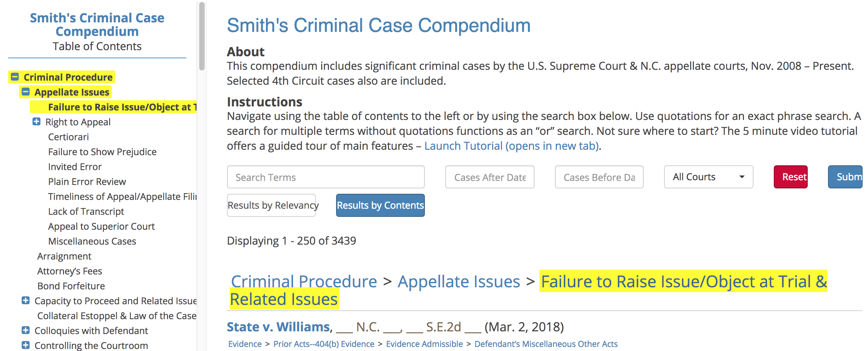Screen dimensions: 868x351
Task: Select Plain Error Review in contents
Action: (x=87, y=182)
